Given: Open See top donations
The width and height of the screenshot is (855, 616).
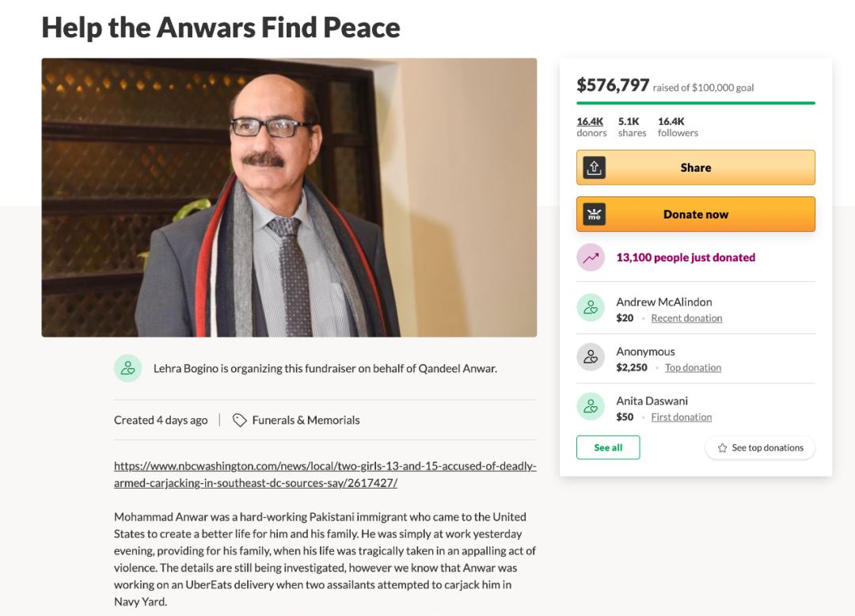Looking at the screenshot, I should click(760, 447).
